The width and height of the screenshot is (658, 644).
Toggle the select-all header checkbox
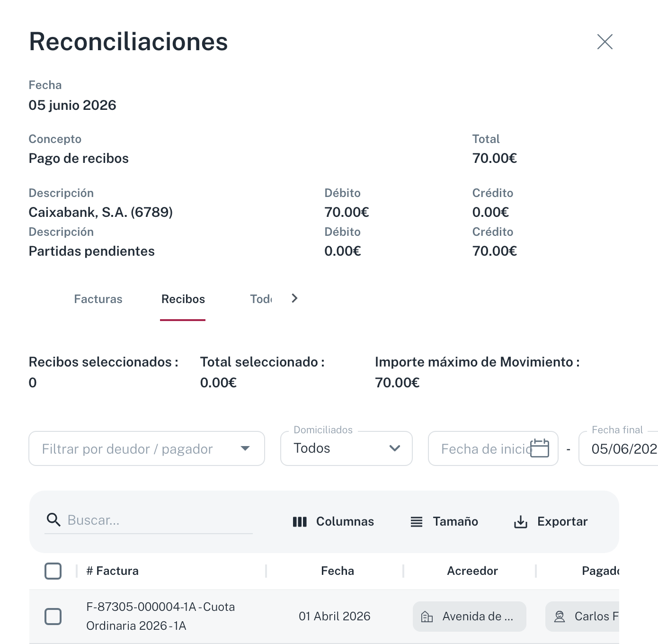[x=53, y=571]
